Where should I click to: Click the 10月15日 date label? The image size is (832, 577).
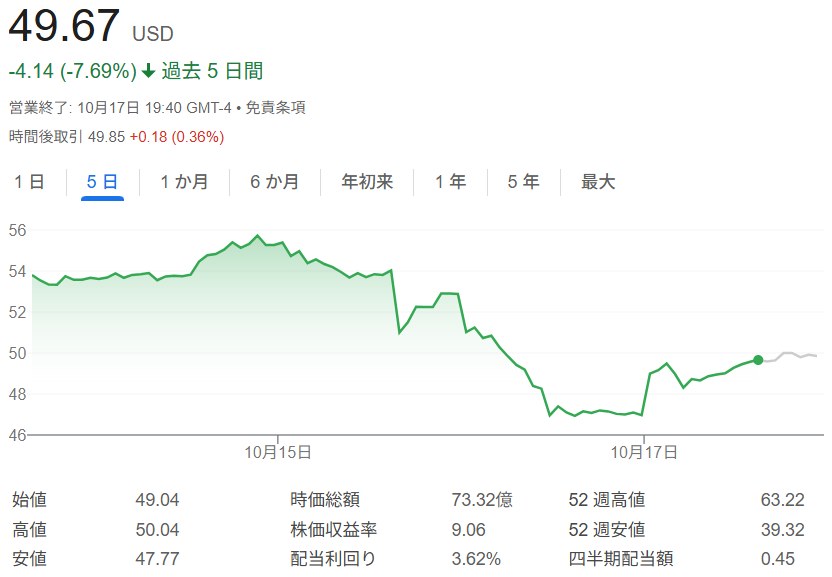pyautogui.click(x=277, y=452)
